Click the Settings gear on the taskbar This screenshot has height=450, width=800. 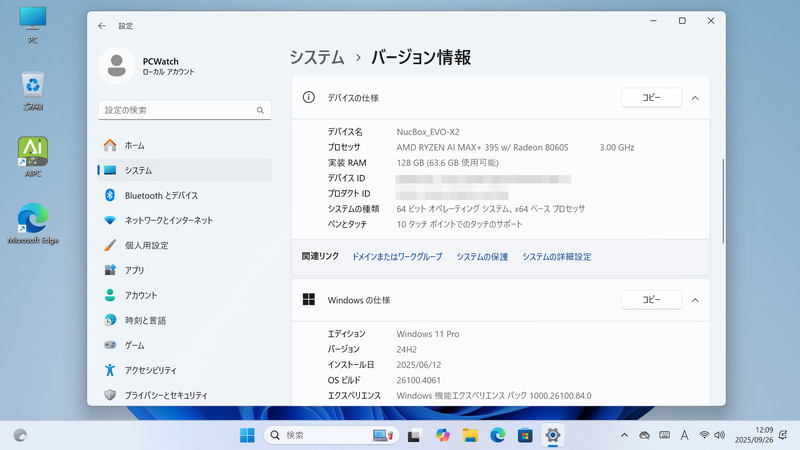[x=553, y=435]
